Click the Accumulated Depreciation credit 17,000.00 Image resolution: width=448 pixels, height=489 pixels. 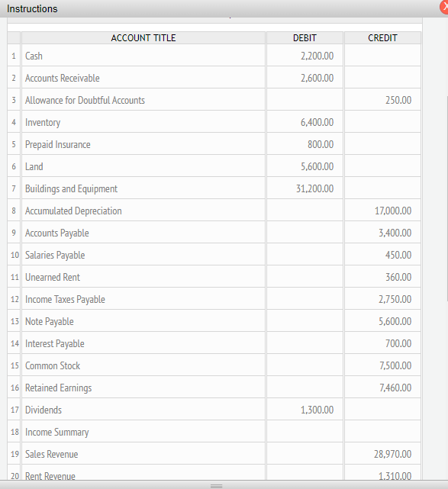(x=393, y=211)
